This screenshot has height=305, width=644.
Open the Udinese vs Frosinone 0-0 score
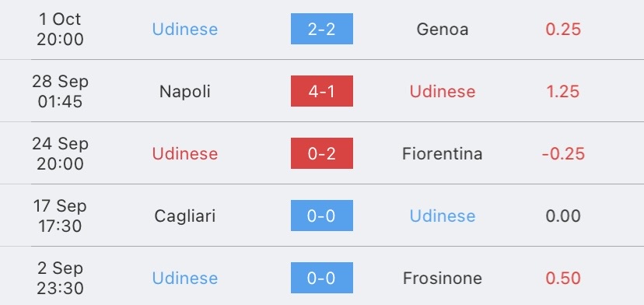pos(321,278)
